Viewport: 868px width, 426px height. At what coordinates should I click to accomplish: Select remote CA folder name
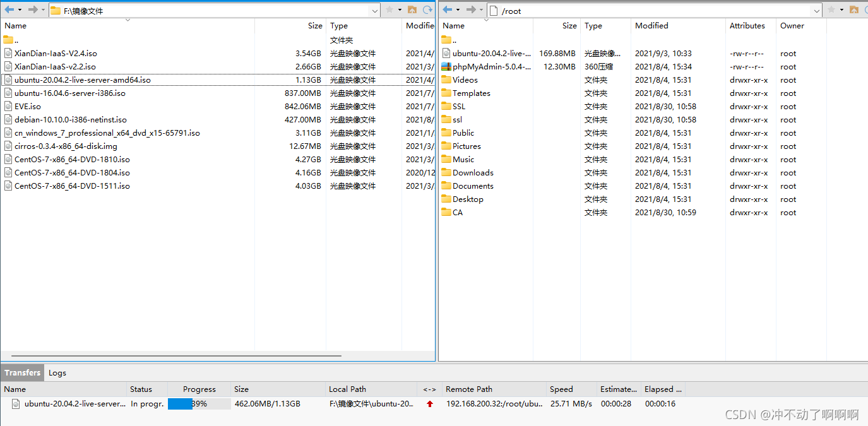click(458, 213)
